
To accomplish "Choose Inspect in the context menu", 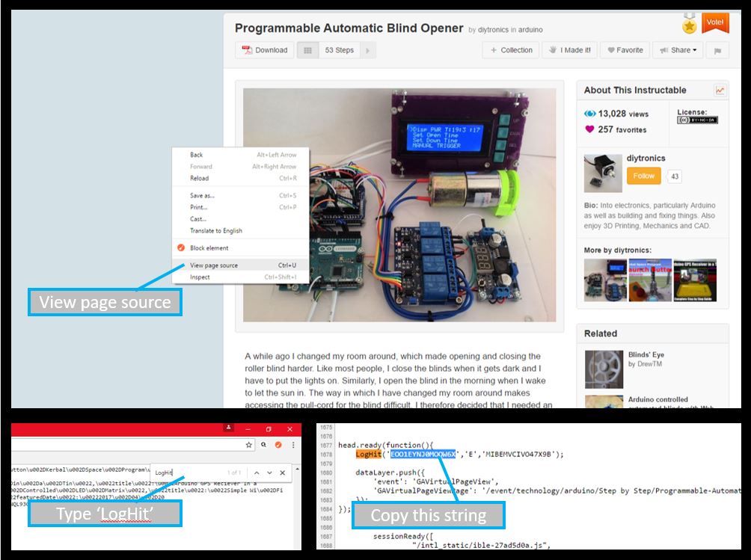I will (x=240, y=277).
